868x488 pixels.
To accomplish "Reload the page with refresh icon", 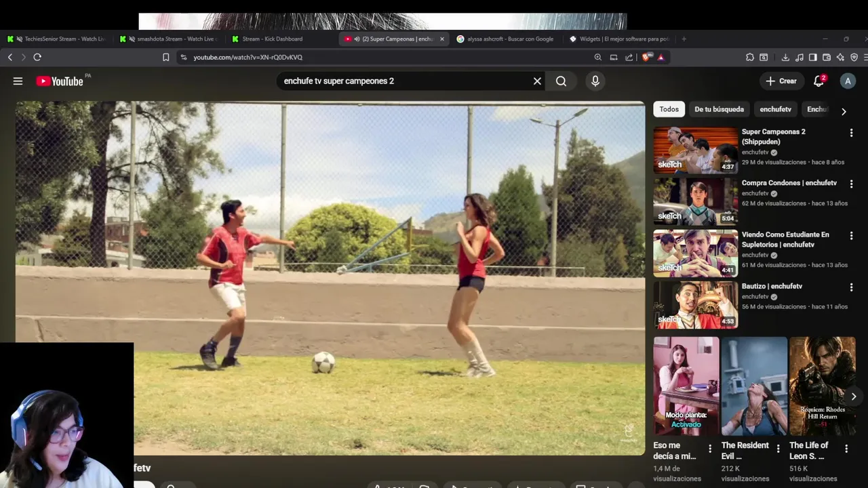I will (37, 58).
